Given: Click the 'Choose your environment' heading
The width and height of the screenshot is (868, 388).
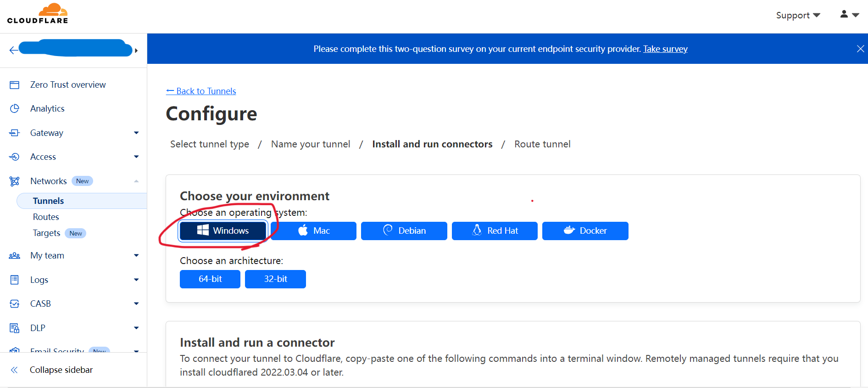Looking at the screenshot, I should [255, 196].
